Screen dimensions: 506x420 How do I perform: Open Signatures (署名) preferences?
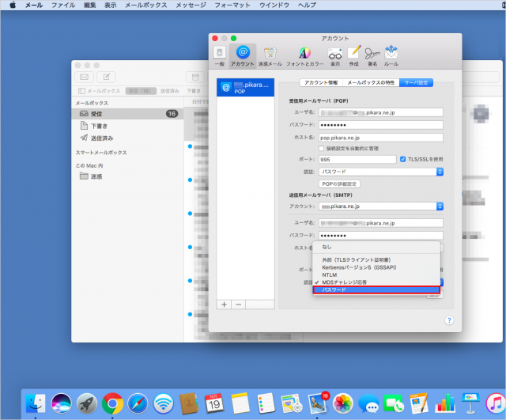[372, 55]
